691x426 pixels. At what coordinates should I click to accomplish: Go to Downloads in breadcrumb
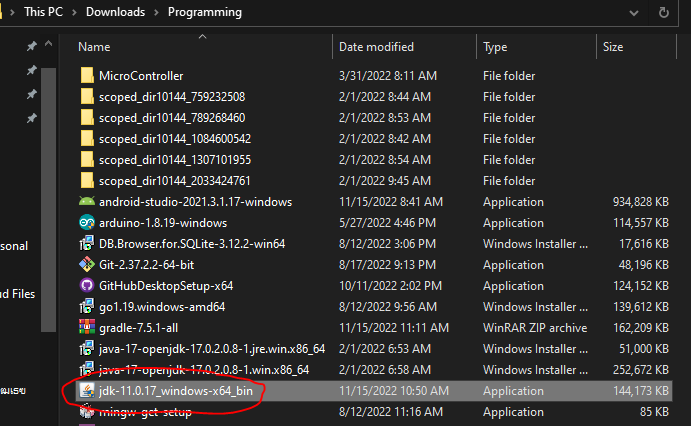pyautogui.click(x=115, y=12)
